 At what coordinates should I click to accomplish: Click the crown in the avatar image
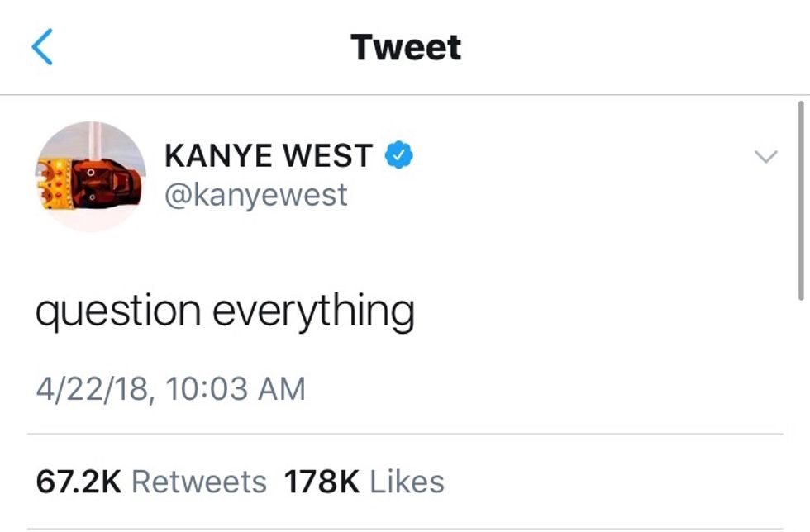coord(53,184)
